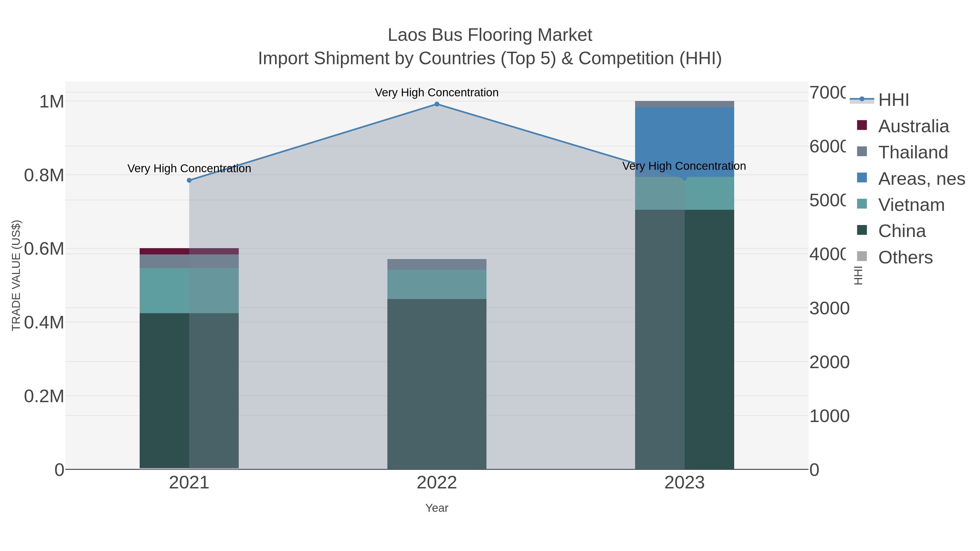Viewport: 980px width, 551px height.
Task: Click the 0.2M tick on left axis
Action: pyautogui.click(x=44, y=396)
